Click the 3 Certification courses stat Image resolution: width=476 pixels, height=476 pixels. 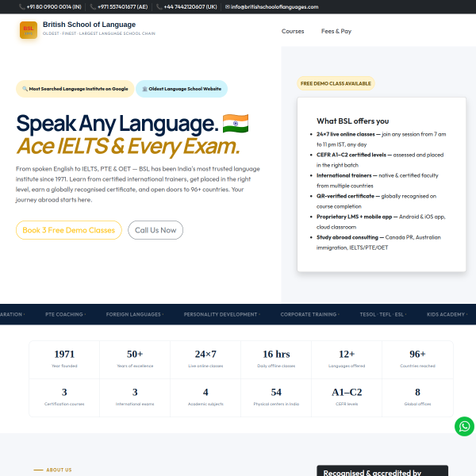tap(64, 397)
